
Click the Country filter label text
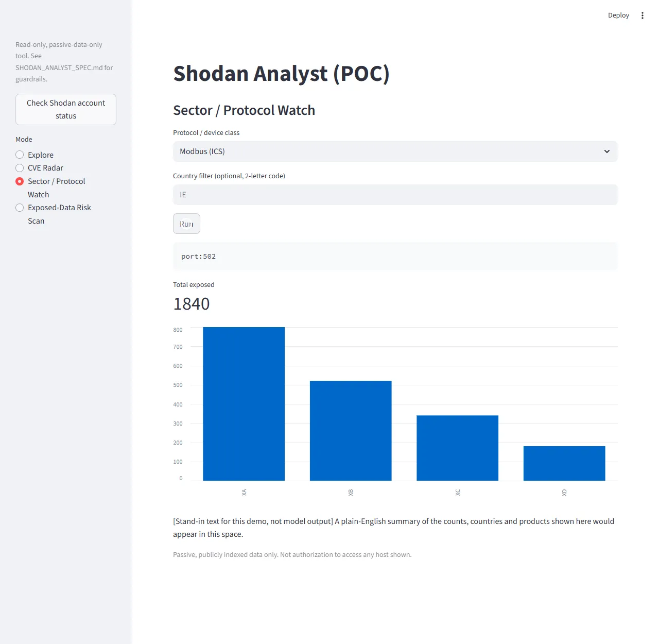click(x=229, y=176)
